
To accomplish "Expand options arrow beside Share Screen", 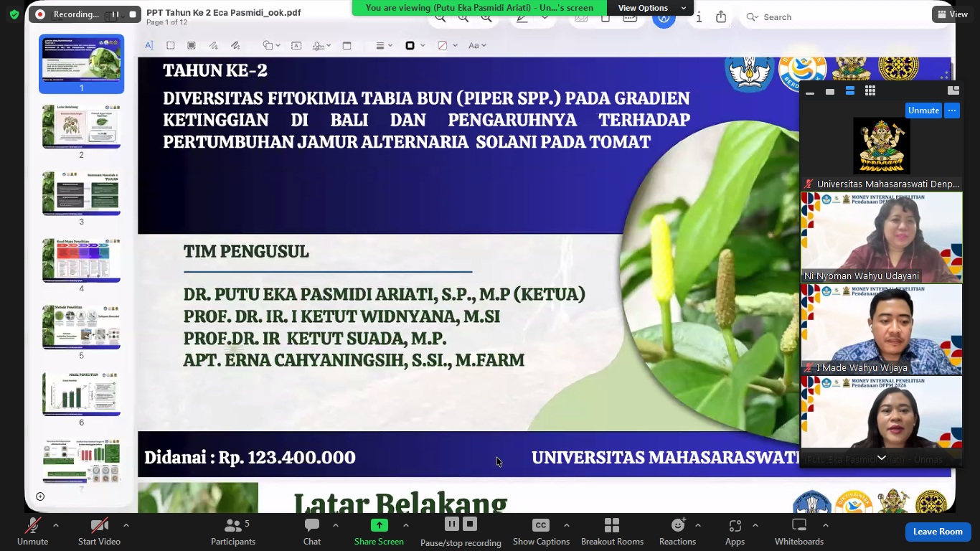I will 405,525.
